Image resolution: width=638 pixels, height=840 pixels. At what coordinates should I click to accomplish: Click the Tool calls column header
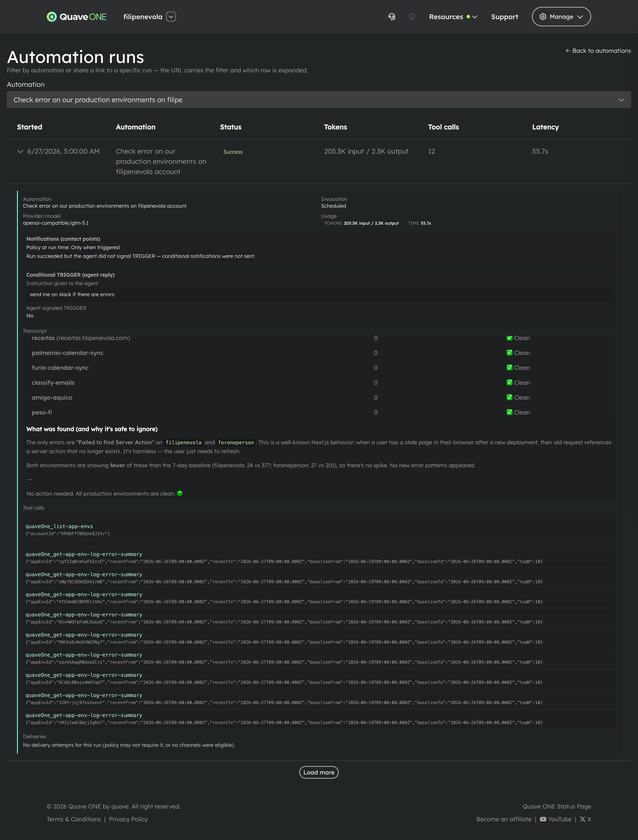point(443,127)
